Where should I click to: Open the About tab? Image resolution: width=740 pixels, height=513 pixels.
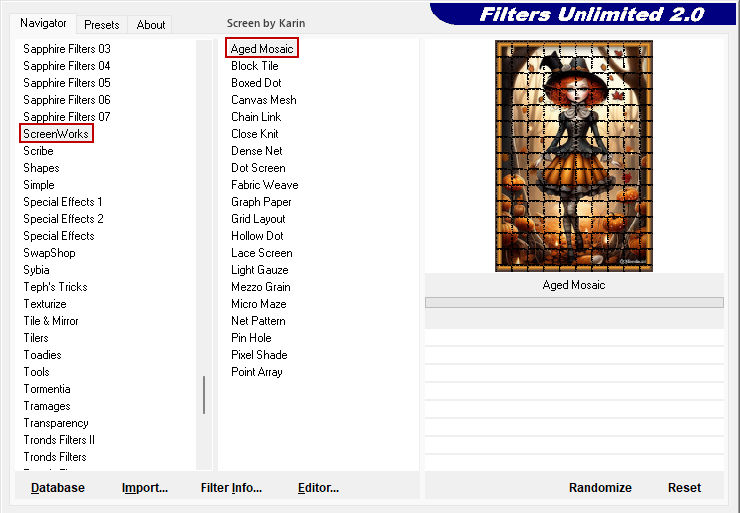tap(151, 25)
